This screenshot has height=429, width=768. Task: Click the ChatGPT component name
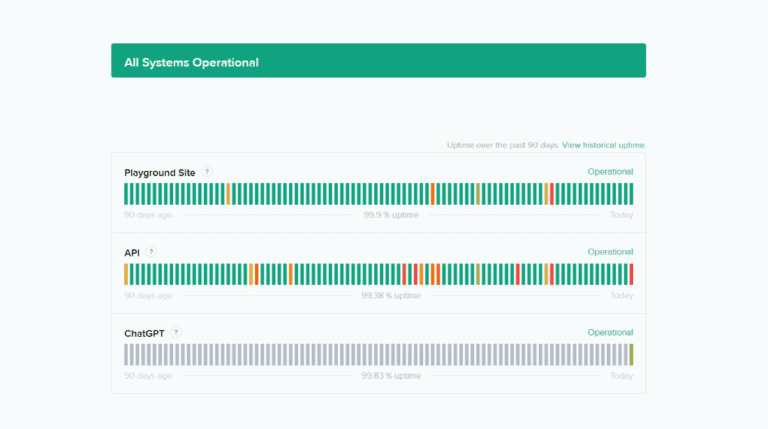145,332
